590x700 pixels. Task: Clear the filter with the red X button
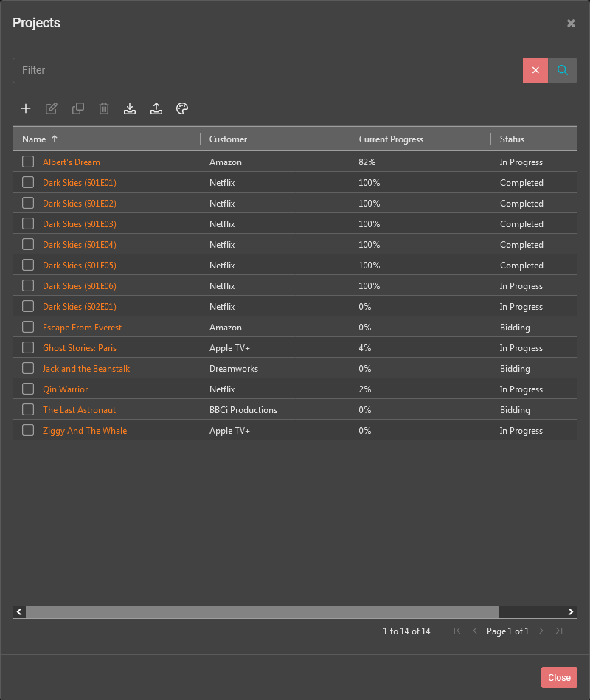(x=535, y=70)
